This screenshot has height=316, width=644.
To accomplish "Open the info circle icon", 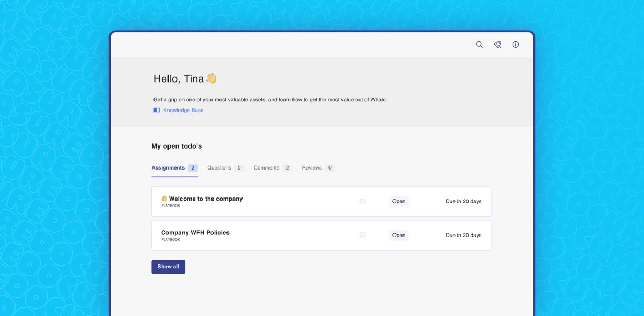I will point(516,45).
